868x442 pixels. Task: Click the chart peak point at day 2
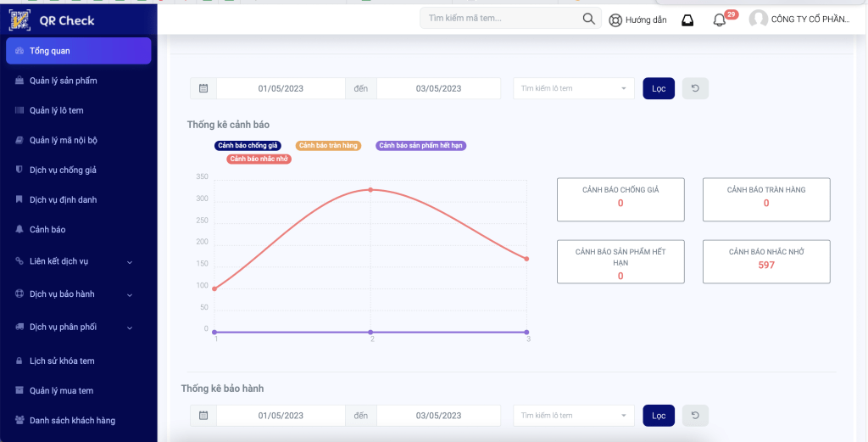click(370, 189)
